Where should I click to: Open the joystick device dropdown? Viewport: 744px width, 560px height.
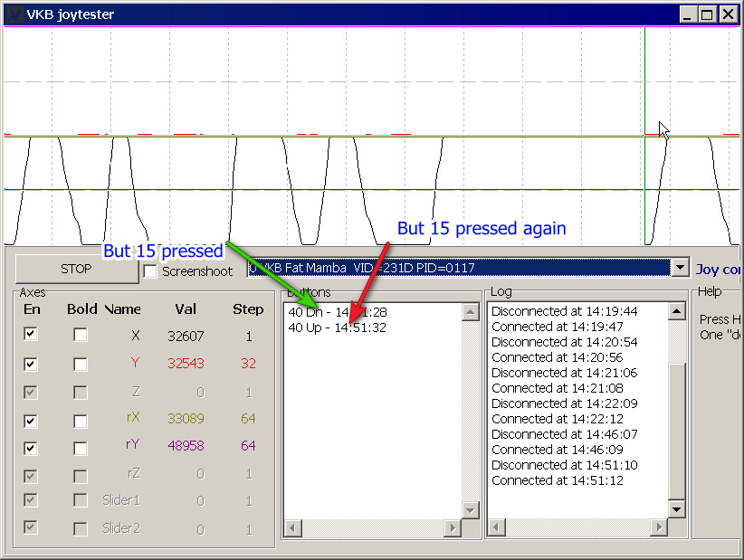pyautogui.click(x=681, y=268)
